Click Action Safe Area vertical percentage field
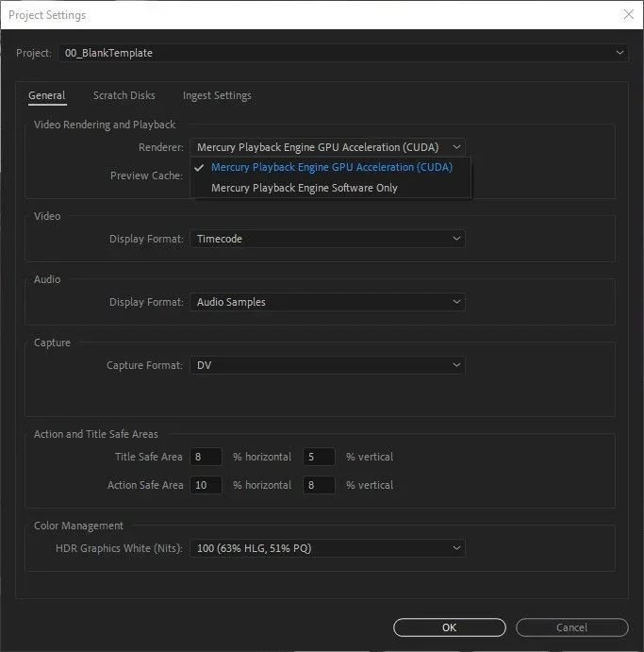 pos(319,485)
